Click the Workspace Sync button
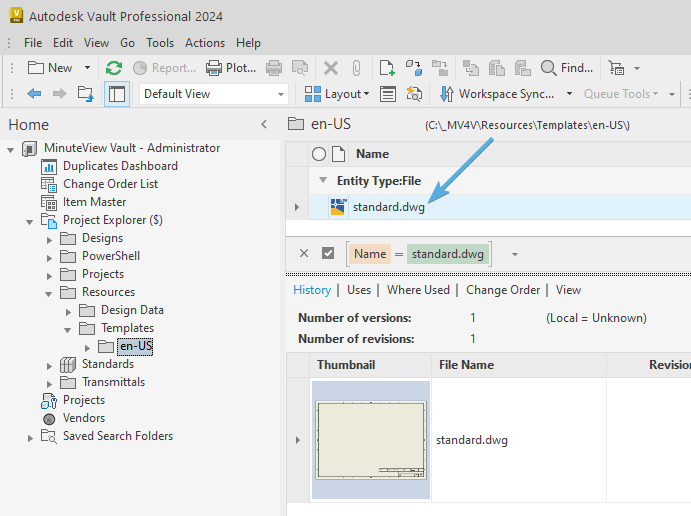 click(497, 94)
